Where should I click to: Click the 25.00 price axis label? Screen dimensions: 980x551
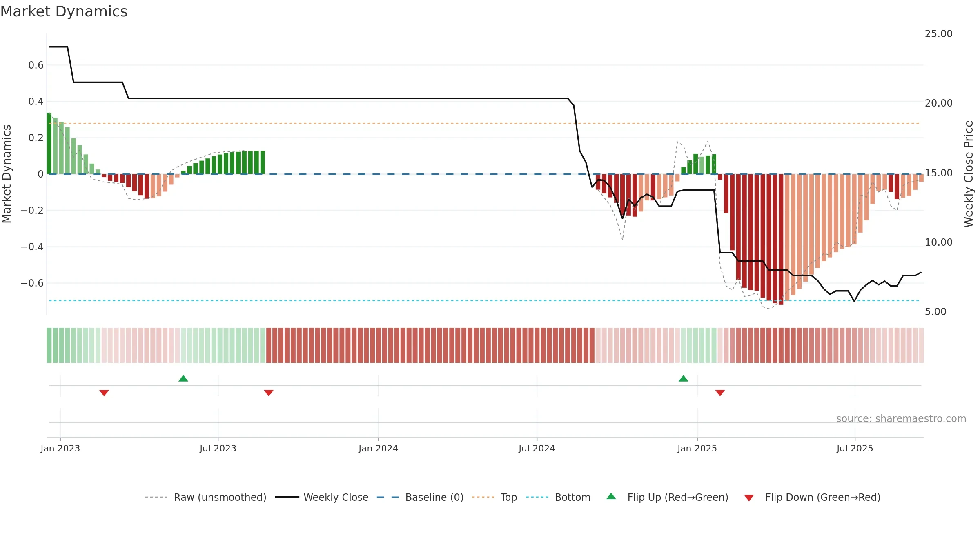click(939, 33)
